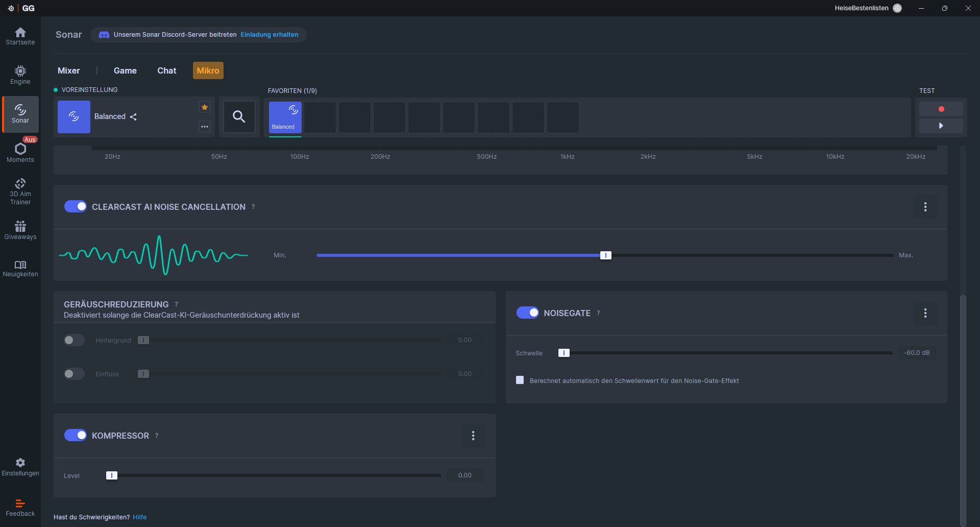Click the Einladung erhalten Discord link

click(269, 35)
